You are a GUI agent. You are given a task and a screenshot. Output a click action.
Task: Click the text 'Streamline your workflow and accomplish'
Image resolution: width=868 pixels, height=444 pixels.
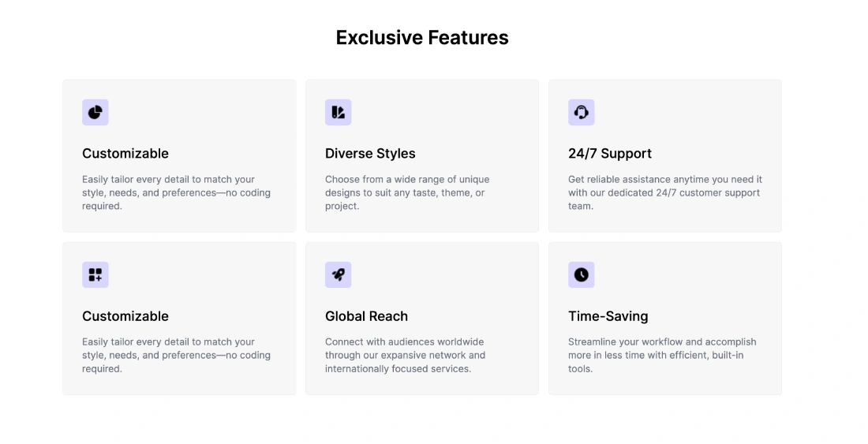coord(662,341)
